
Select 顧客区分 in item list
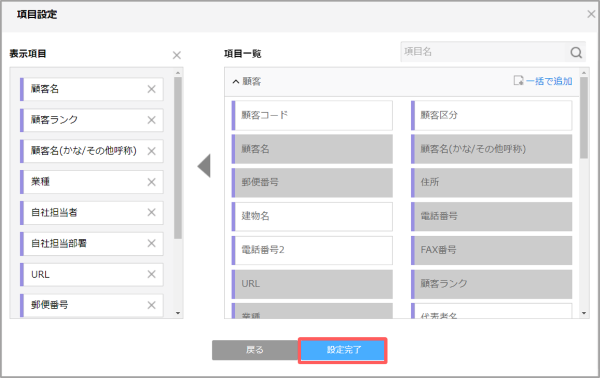(492, 115)
